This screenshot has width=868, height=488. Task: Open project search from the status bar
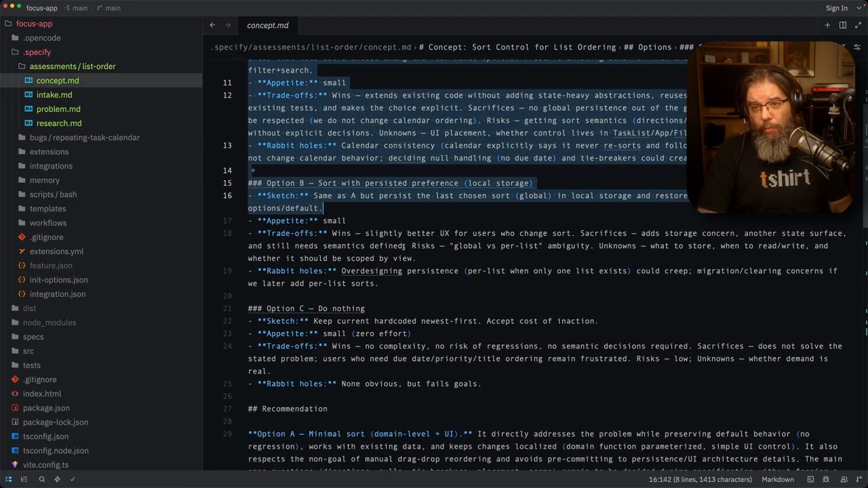41,479
